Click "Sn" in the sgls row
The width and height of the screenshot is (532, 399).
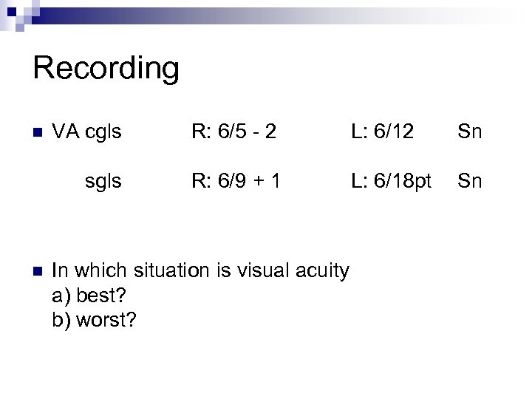point(469,180)
